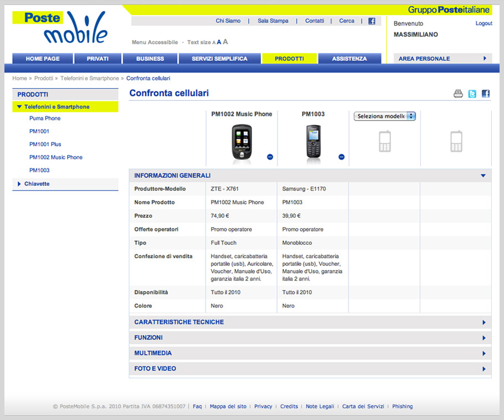Share the comparison on Twitter
Image resolution: width=504 pixels, height=420 pixels.
click(472, 94)
